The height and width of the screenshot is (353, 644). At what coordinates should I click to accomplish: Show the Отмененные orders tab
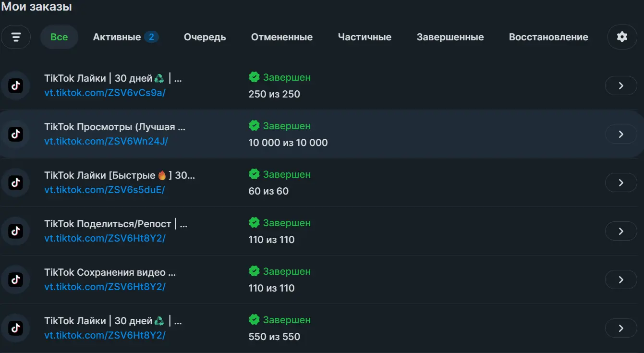(x=282, y=37)
